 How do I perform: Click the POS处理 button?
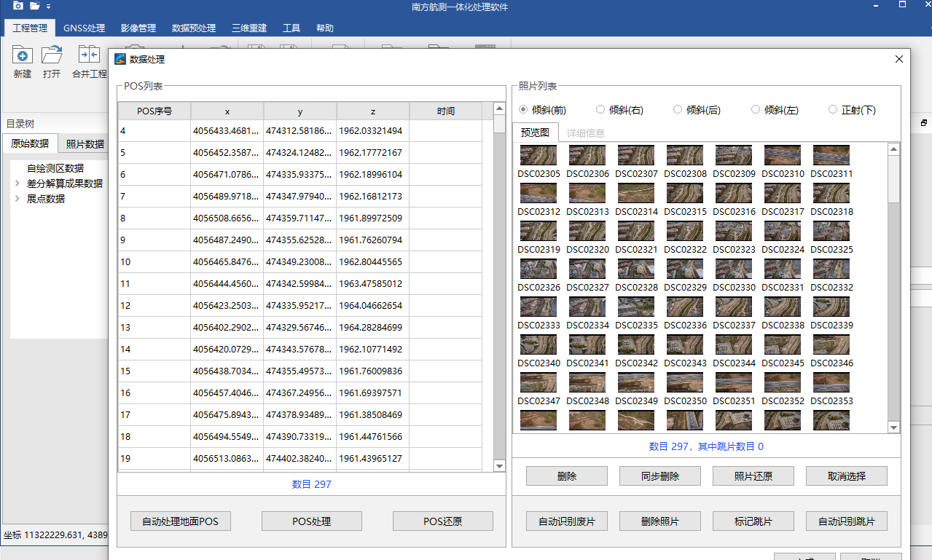312,521
